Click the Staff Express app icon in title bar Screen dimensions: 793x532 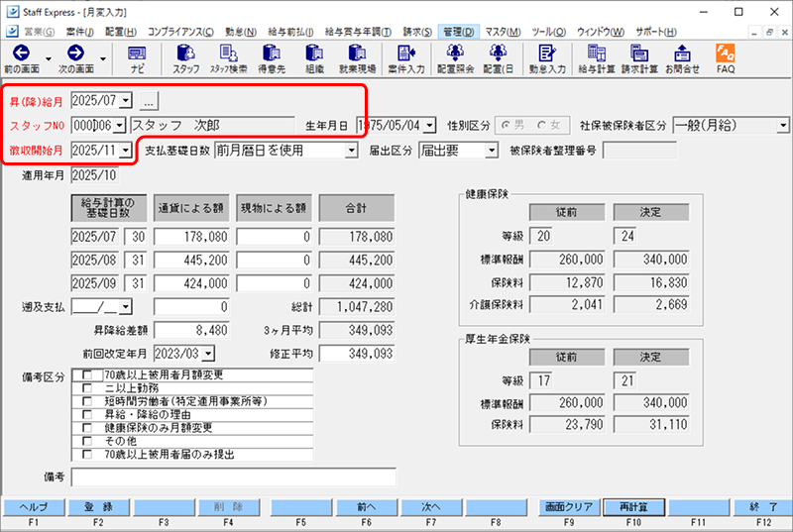12,12
